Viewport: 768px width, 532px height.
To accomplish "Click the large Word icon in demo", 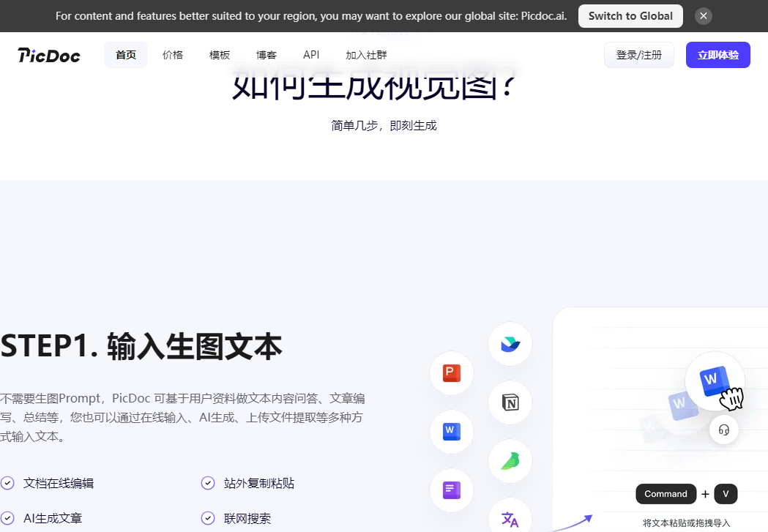I will tap(715, 381).
